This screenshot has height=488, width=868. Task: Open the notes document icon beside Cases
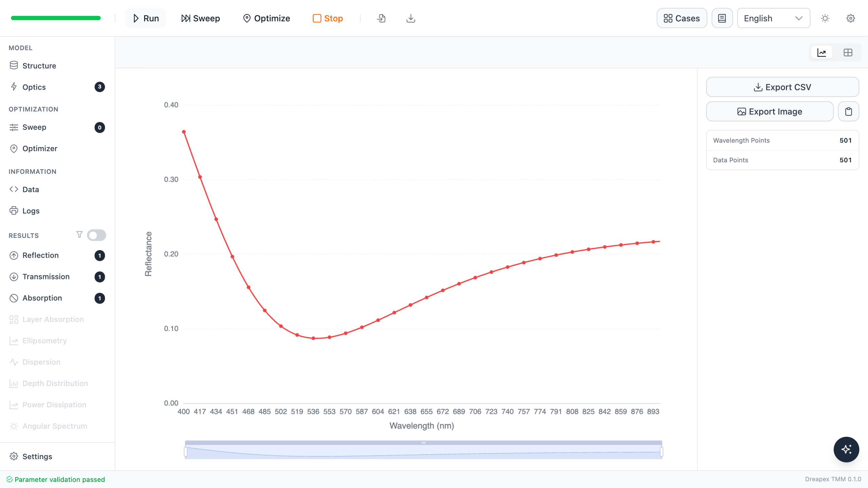point(722,18)
